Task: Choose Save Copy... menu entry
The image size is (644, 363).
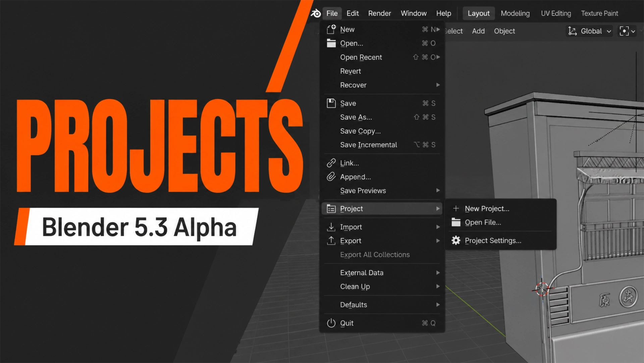Action: click(382, 131)
